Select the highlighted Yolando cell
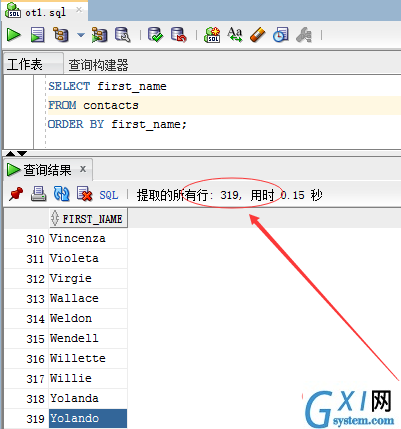 click(88, 418)
